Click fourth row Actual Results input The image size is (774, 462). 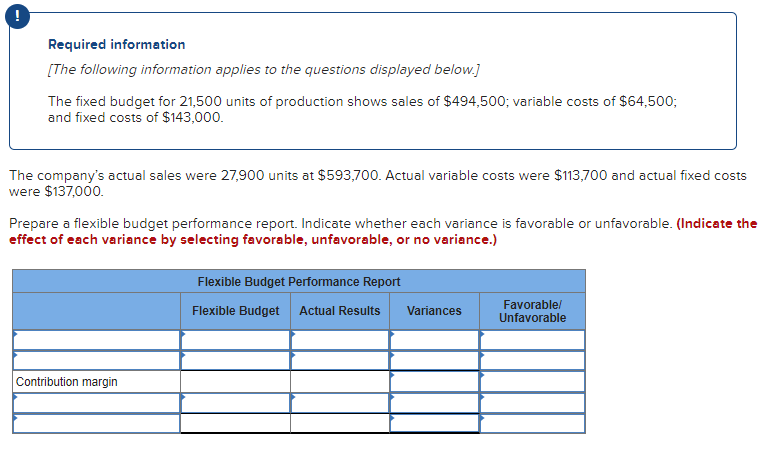[340, 403]
